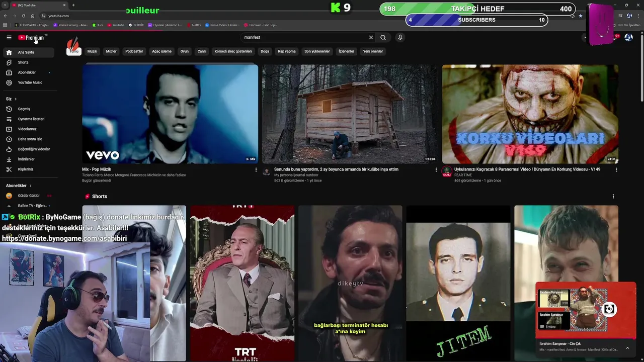Select the Podcast'ler filter chip

click(x=134, y=51)
